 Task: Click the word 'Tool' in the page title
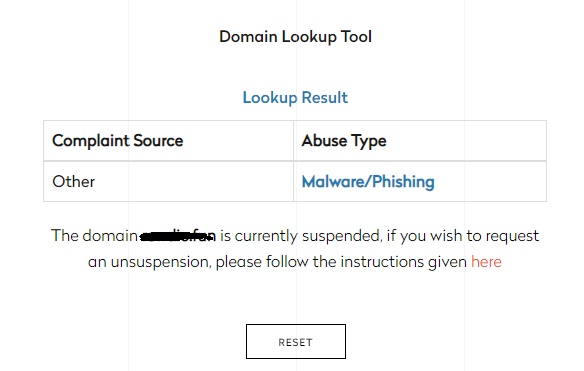click(356, 37)
